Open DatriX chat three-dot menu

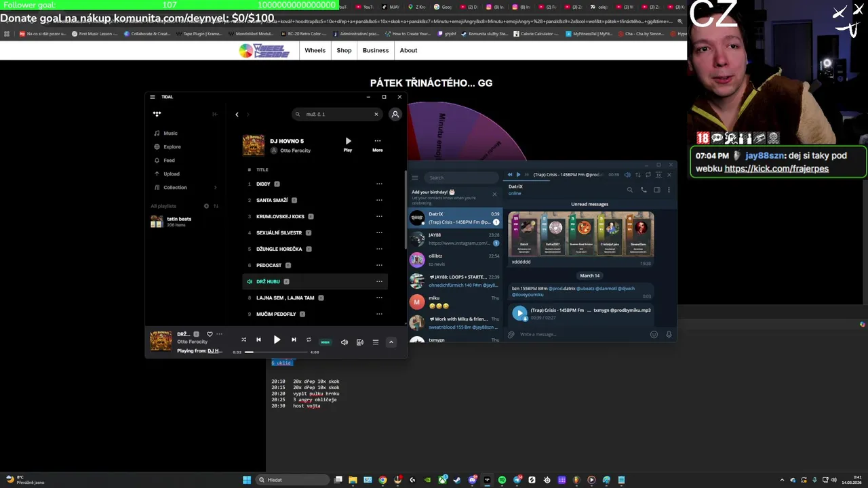[x=669, y=190]
